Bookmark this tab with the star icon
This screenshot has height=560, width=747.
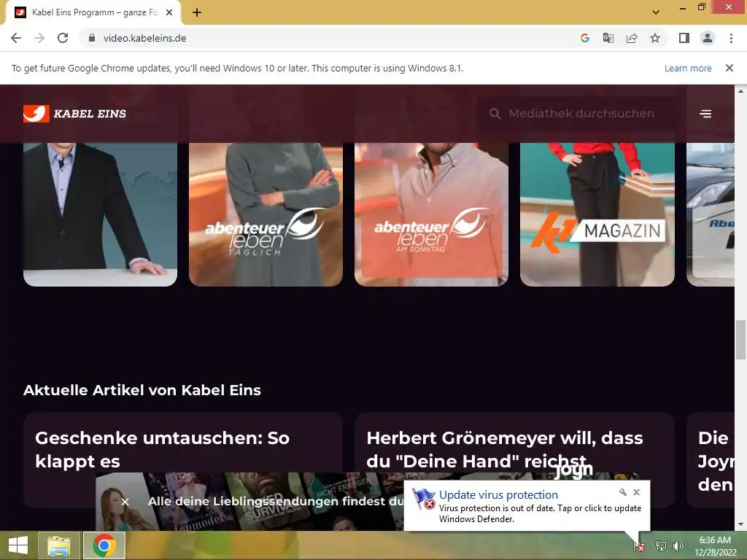coord(655,38)
